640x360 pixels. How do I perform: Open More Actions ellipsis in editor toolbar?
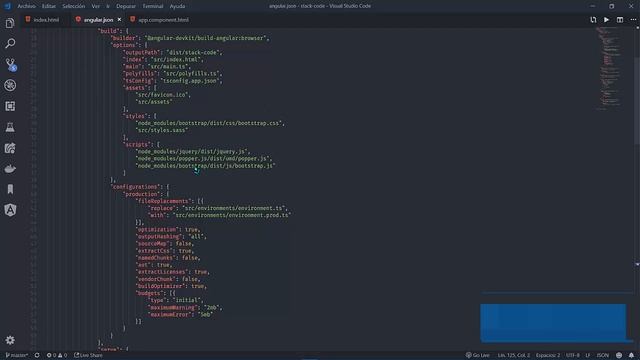pos(633,20)
